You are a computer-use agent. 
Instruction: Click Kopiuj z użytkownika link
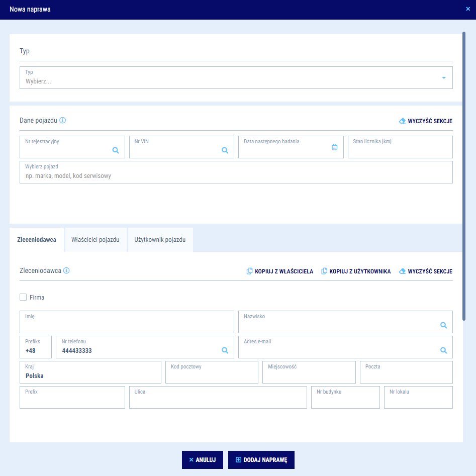coord(356,271)
